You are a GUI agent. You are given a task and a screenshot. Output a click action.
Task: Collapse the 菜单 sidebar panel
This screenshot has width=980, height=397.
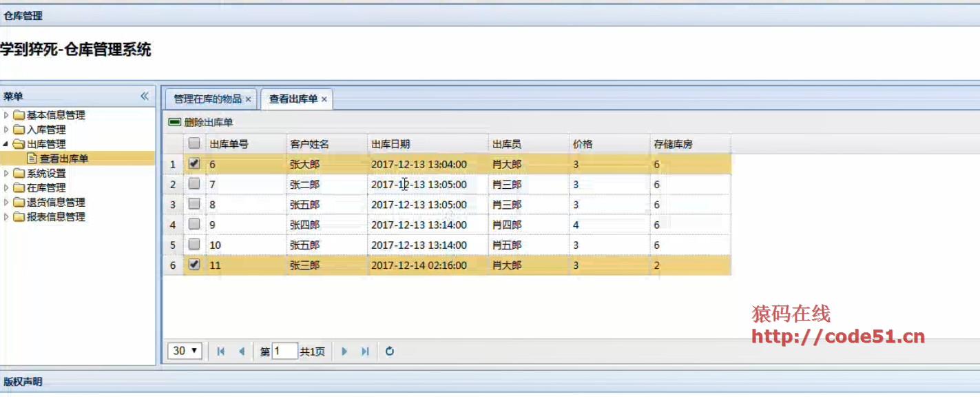pyautogui.click(x=145, y=96)
